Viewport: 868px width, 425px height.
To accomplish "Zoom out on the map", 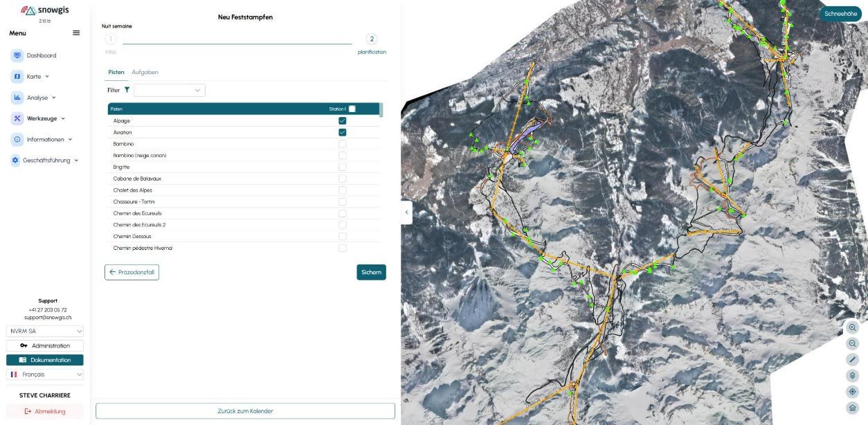I will click(853, 343).
